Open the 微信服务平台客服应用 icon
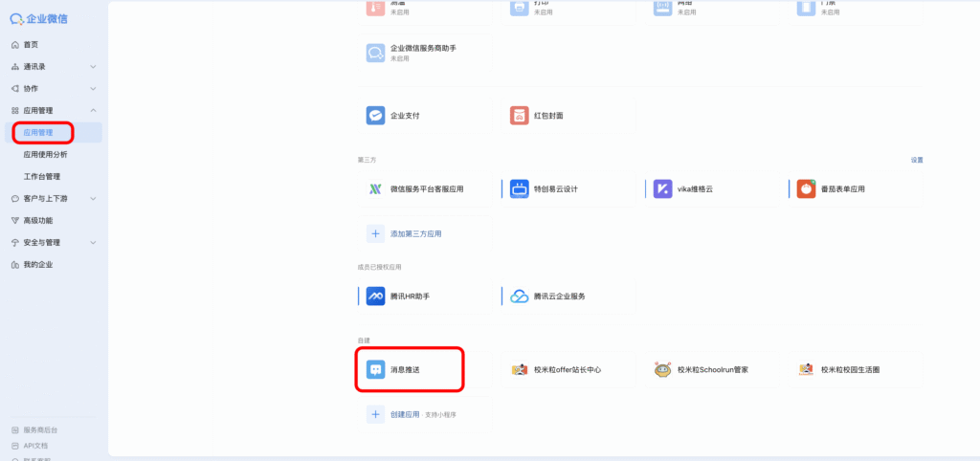This screenshot has width=980, height=461. [x=375, y=188]
